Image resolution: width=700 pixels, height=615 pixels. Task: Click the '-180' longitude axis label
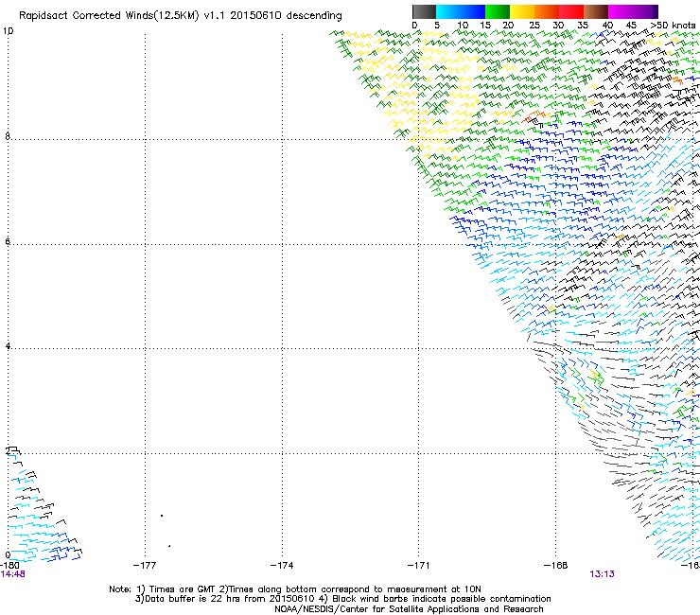click(9, 566)
